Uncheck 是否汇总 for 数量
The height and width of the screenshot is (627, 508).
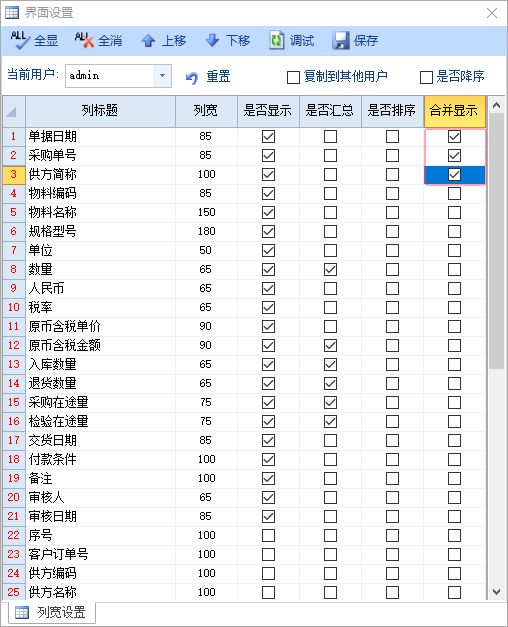(x=330, y=270)
